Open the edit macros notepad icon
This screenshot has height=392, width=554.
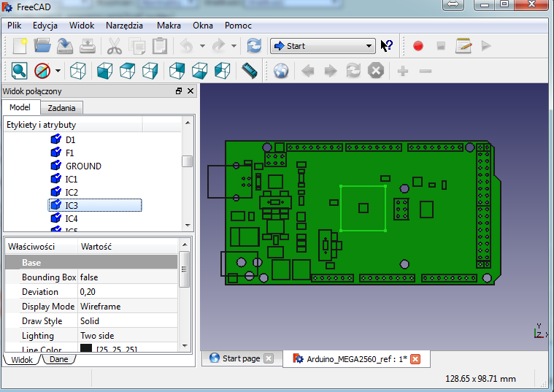pos(463,46)
